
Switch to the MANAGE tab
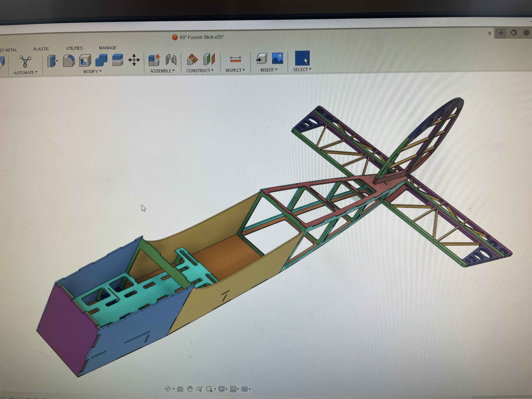[108, 48]
